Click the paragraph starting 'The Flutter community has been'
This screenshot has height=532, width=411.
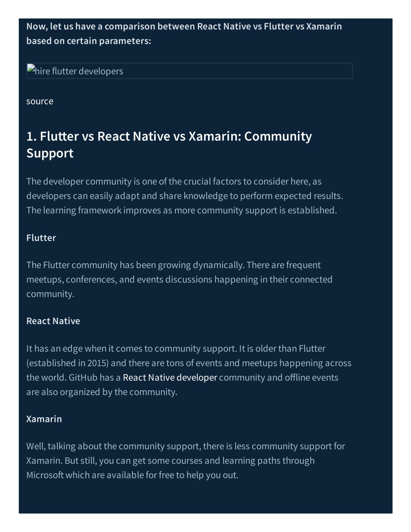click(179, 279)
